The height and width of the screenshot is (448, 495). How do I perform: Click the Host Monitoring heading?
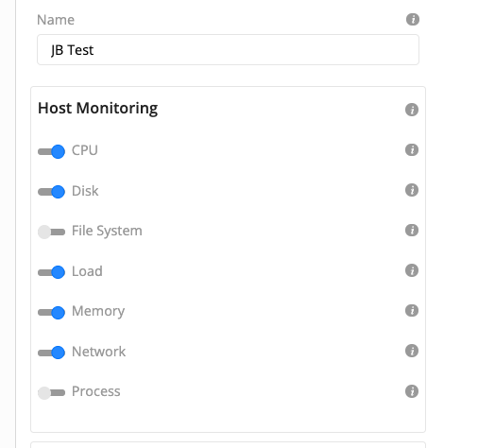[98, 109]
